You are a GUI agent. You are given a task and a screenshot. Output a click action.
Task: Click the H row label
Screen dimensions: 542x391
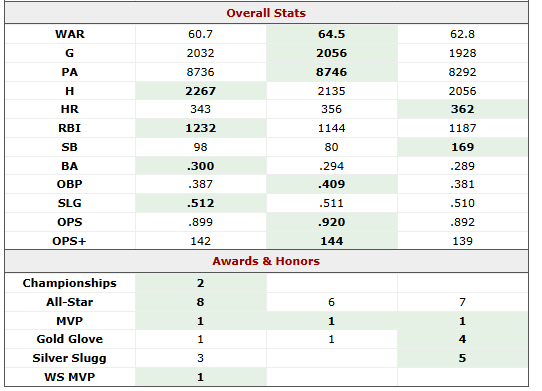(x=70, y=91)
